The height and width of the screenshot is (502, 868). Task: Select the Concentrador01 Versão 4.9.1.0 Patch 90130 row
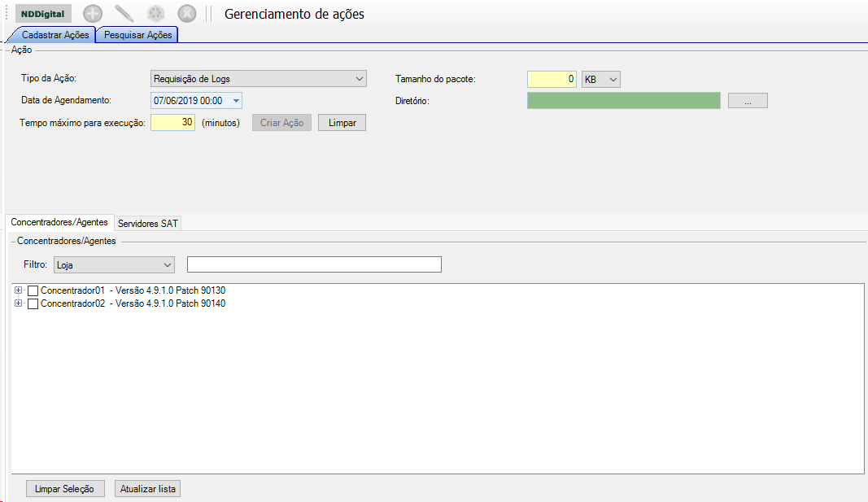133,290
